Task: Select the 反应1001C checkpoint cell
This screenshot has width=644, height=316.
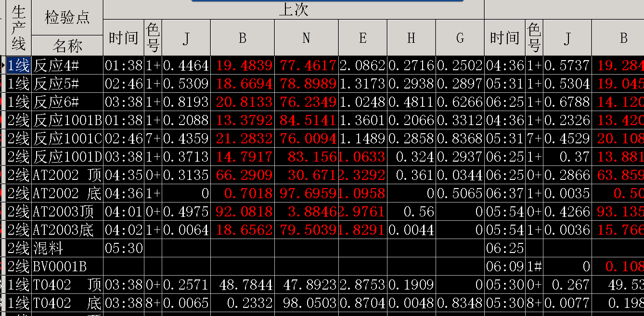Action: tap(67, 139)
